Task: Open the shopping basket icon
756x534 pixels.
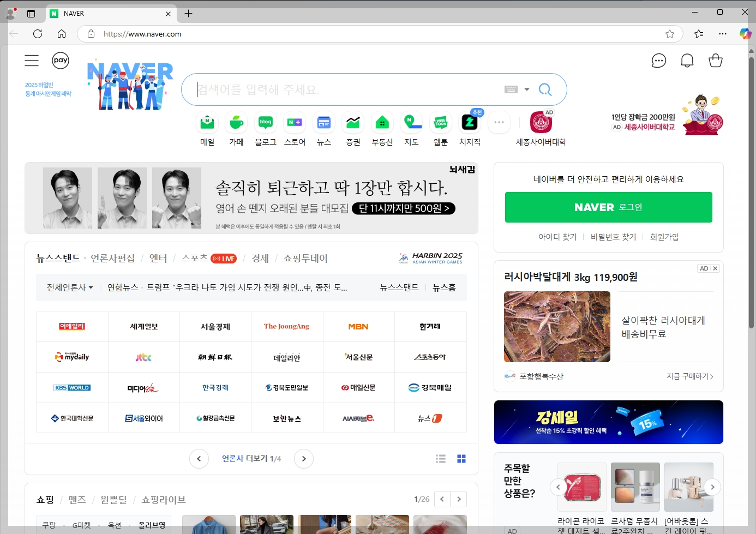Action: point(716,61)
